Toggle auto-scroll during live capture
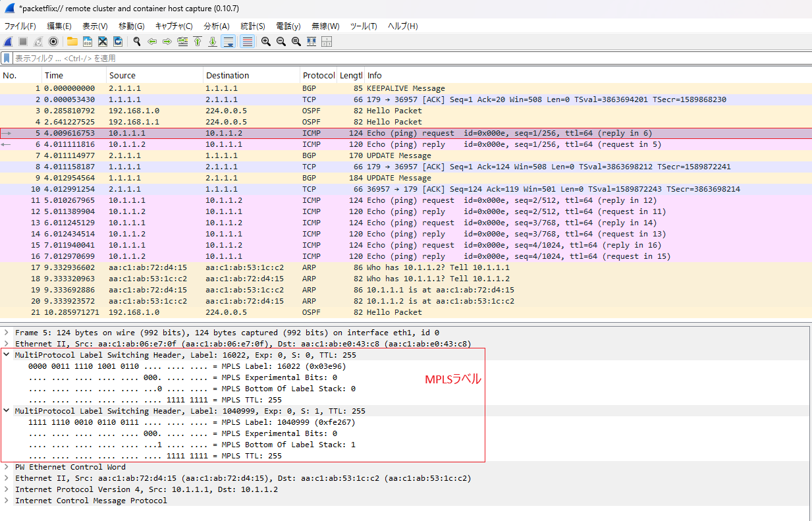Image resolution: width=812 pixels, height=521 pixels. point(229,41)
